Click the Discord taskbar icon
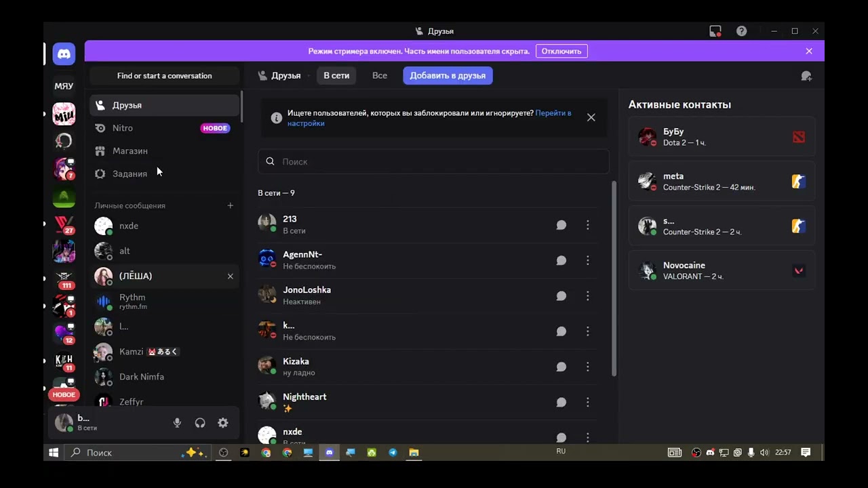This screenshot has width=868, height=488. tap(330, 452)
